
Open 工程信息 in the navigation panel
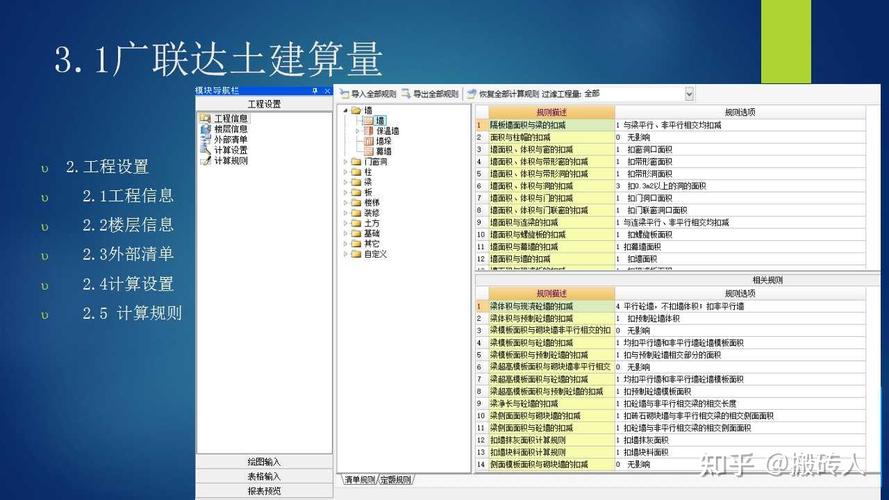230,118
